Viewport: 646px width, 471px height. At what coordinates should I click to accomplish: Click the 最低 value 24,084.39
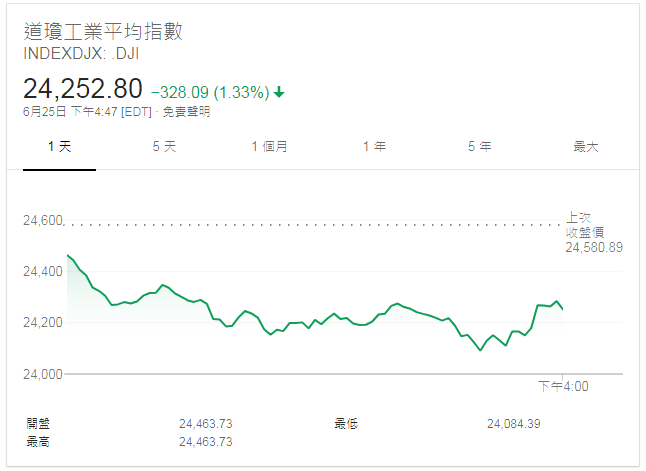click(x=513, y=424)
